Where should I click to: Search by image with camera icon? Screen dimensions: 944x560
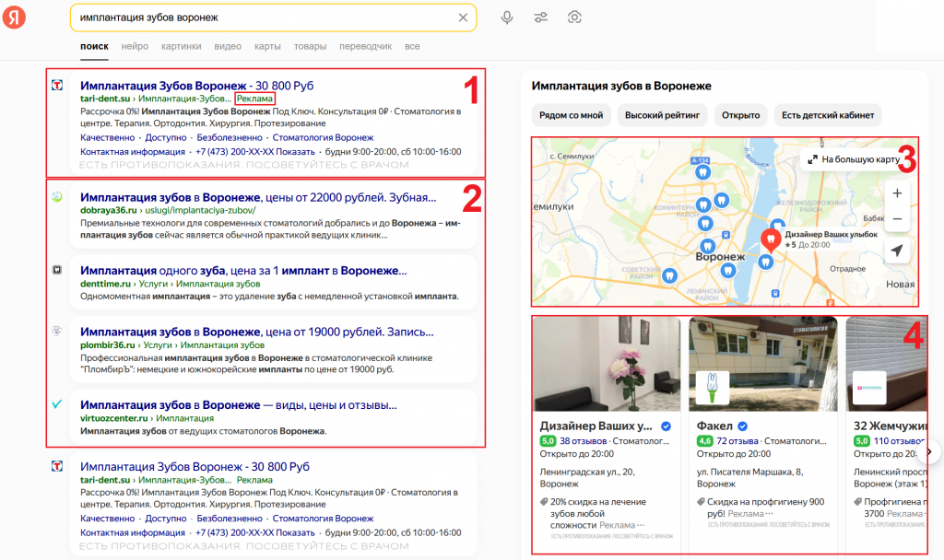pos(574,17)
